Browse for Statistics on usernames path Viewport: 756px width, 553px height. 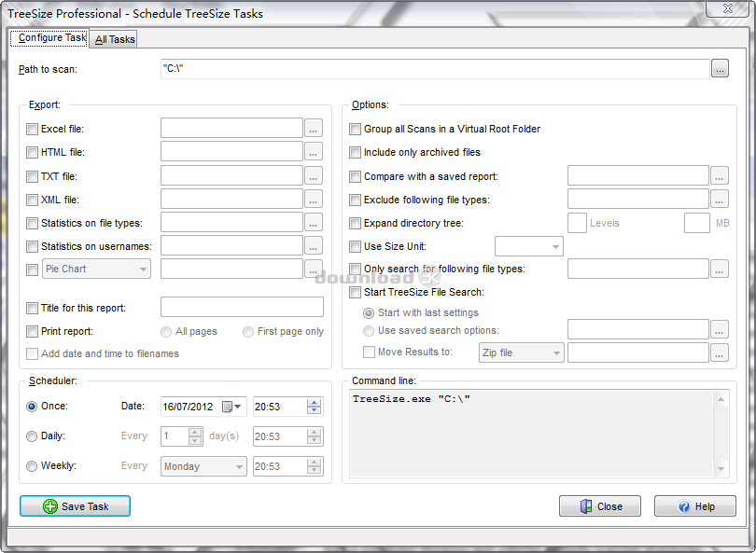(314, 246)
